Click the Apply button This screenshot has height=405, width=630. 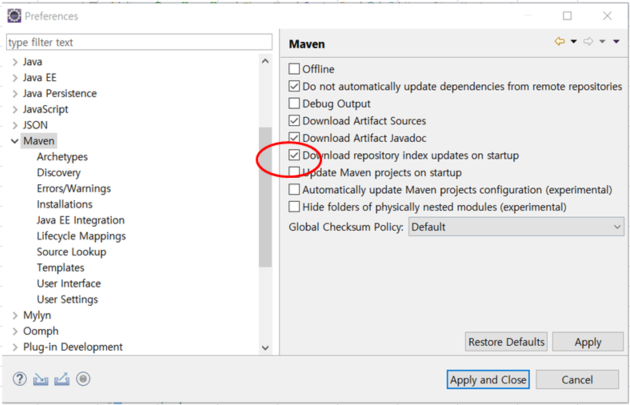click(588, 342)
